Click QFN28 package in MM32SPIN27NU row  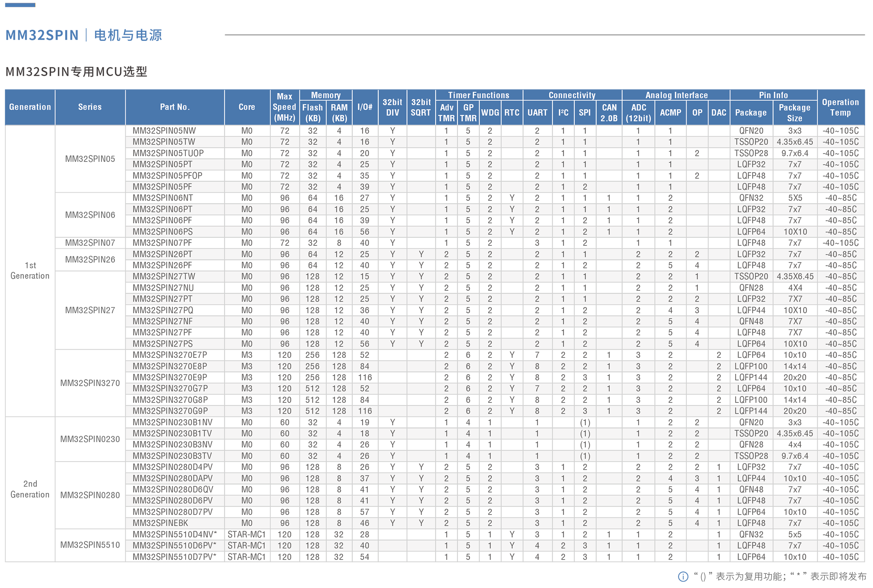click(751, 288)
